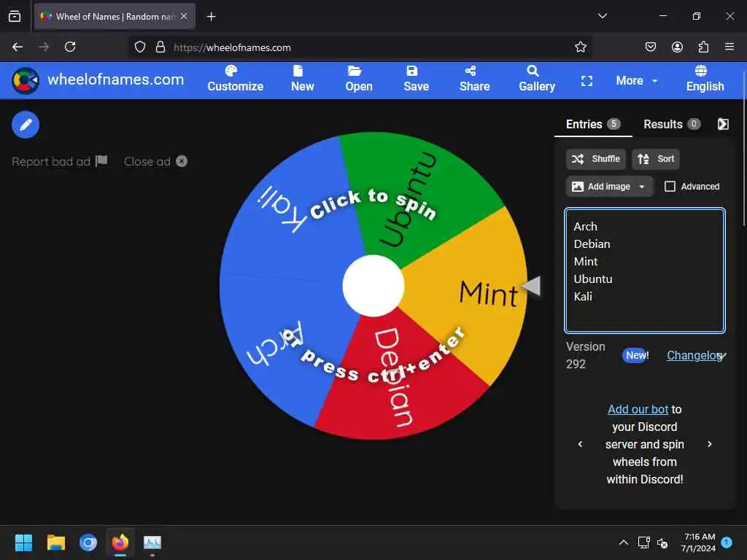Image resolution: width=747 pixels, height=560 pixels.
Task: Save the current wheel
Action: click(x=416, y=79)
